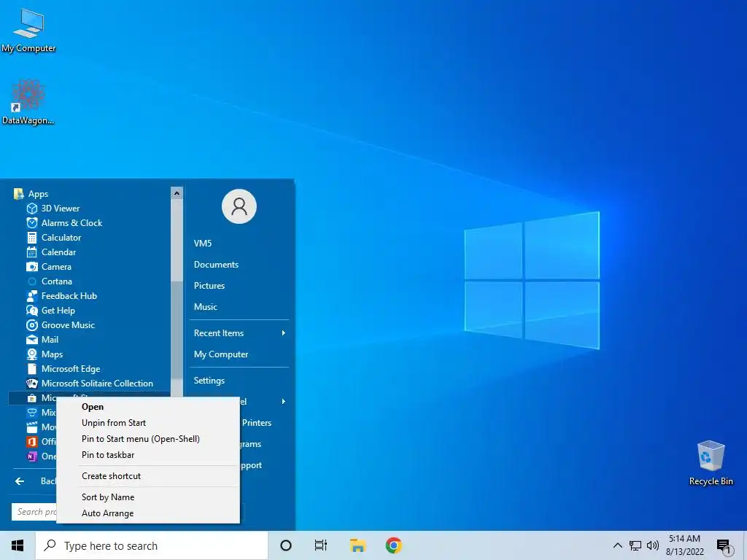Viewport: 747px width, 560px height.
Task: Open Pictures from Start menu
Action: coord(209,286)
